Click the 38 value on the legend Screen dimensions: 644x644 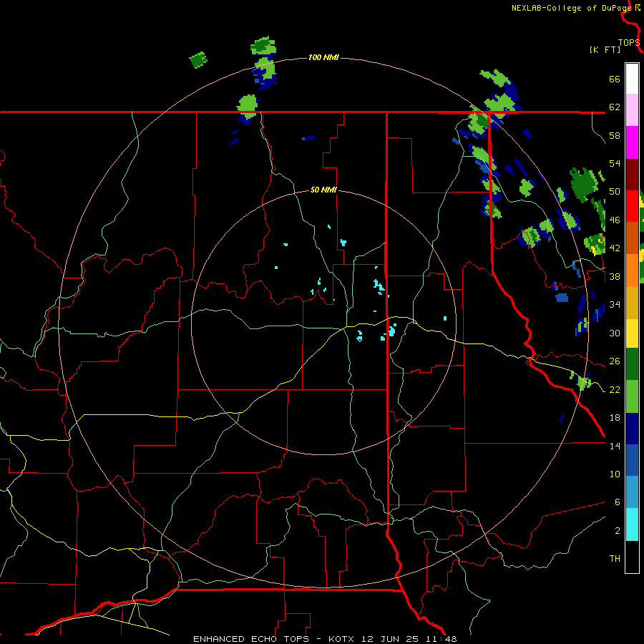(615, 276)
